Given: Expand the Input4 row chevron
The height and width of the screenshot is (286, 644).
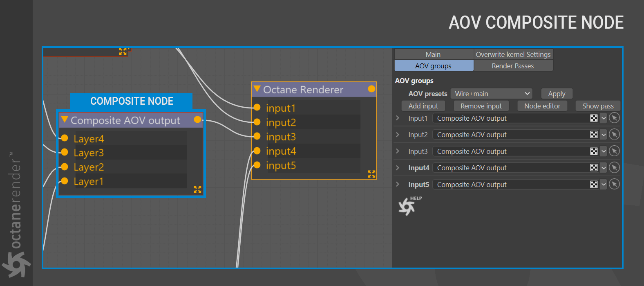Looking at the screenshot, I should click(x=398, y=167).
